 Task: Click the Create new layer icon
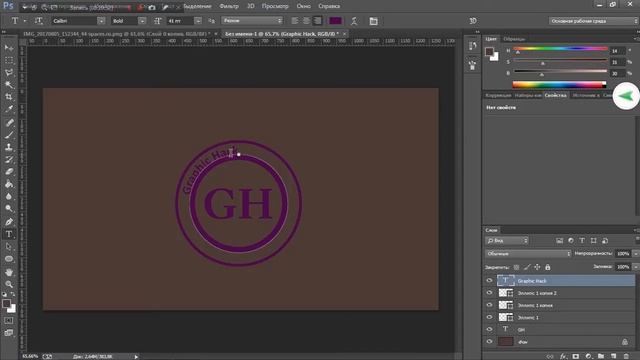[x=613, y=356]
